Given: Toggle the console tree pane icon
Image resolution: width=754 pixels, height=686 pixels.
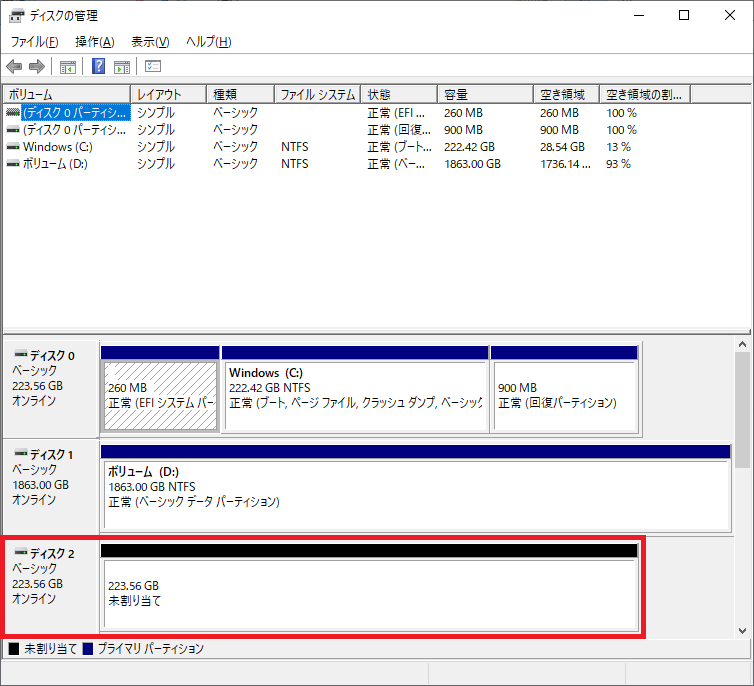Looking at the screenshot, I should pos(67,67).
